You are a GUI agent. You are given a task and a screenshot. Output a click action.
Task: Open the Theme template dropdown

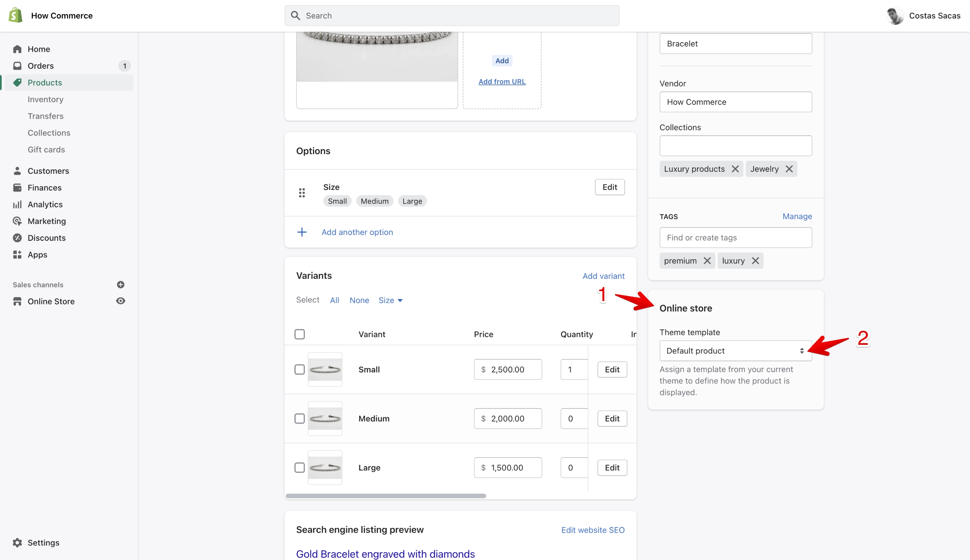click(735, 351)
